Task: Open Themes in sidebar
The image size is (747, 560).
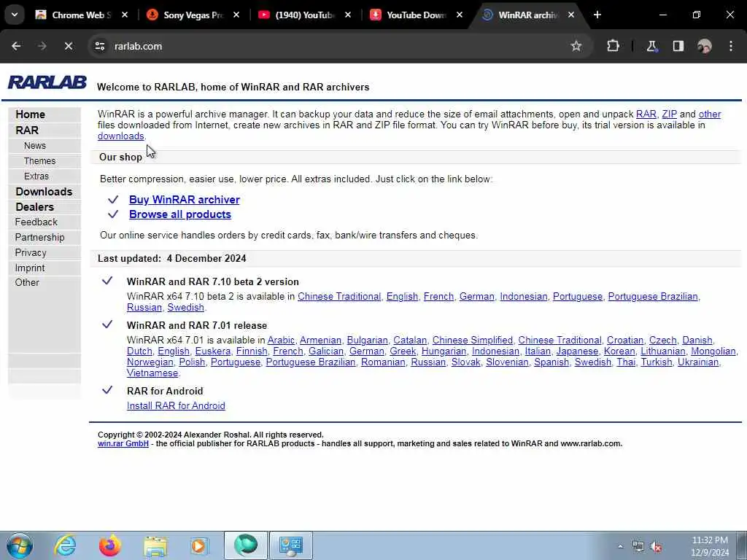Action: pos(39,161)
